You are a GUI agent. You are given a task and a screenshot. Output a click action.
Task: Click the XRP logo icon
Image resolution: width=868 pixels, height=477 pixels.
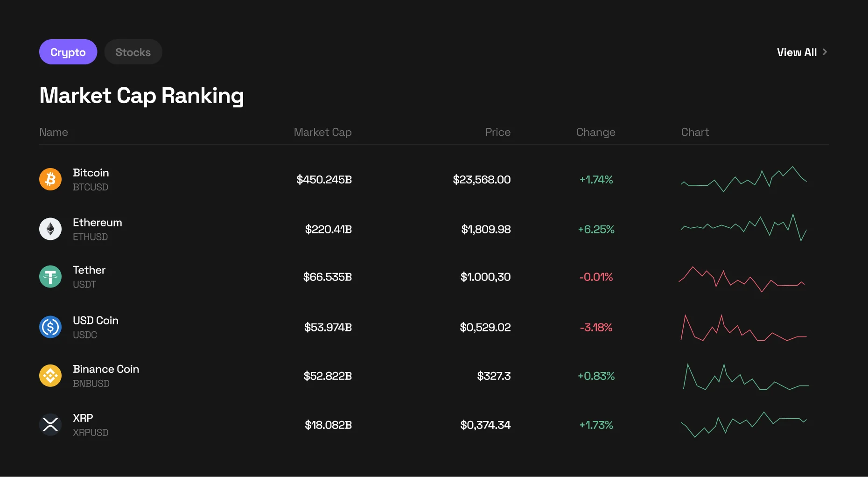click(x=50, y=425)
